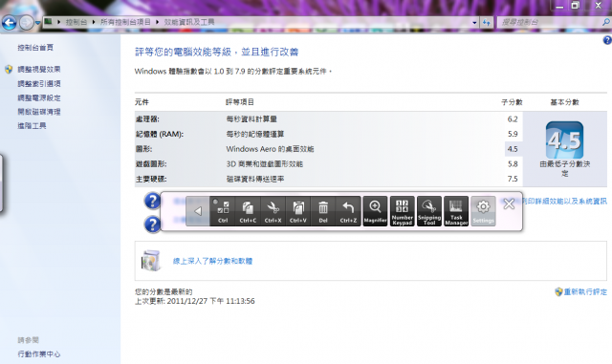Click the lower blue question mark icon

[x=152, y=225]
